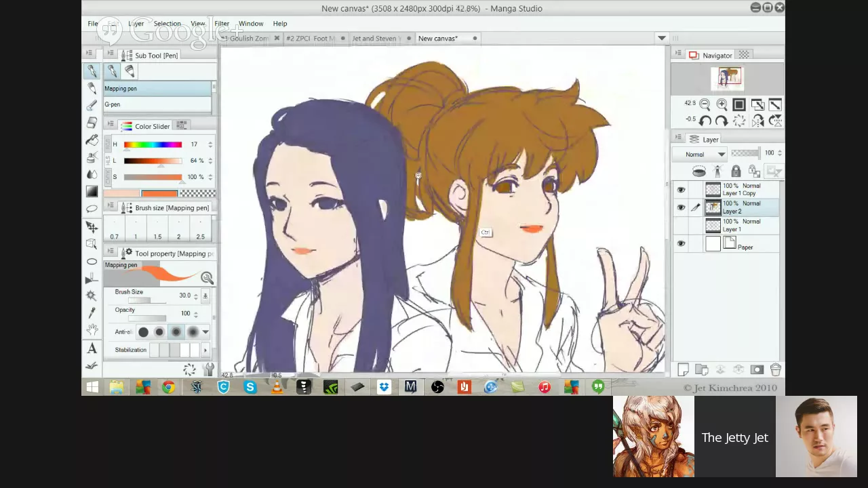Toggle lock layer in Layer panel
Viewport: 868px width, 488px height.
(x=736, y=171)
